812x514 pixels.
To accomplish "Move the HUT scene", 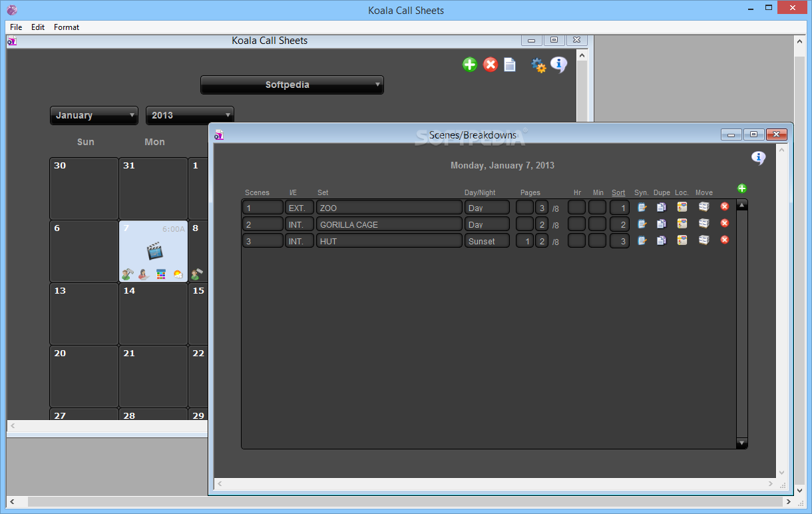I will [704, 240].
